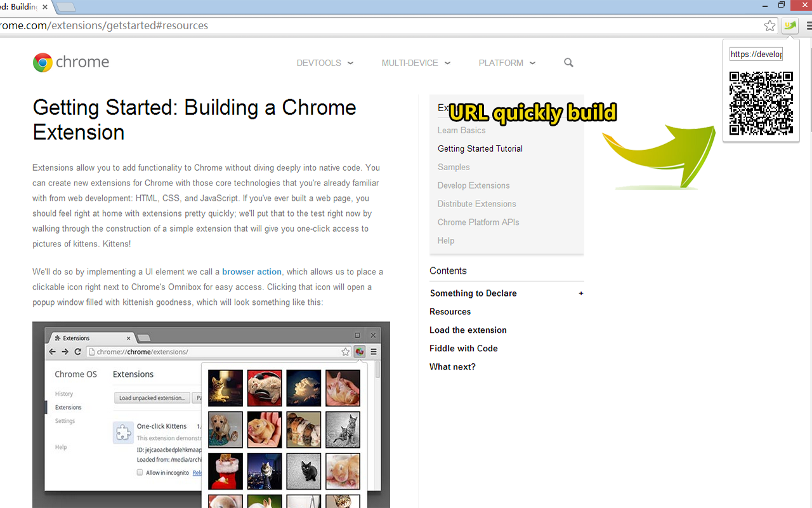Image resolution: width=812 pixels, height=508 pixels.
Task: Click star icon in embedded screenshot
Action: pyautogui.click(x=345, y=352)
